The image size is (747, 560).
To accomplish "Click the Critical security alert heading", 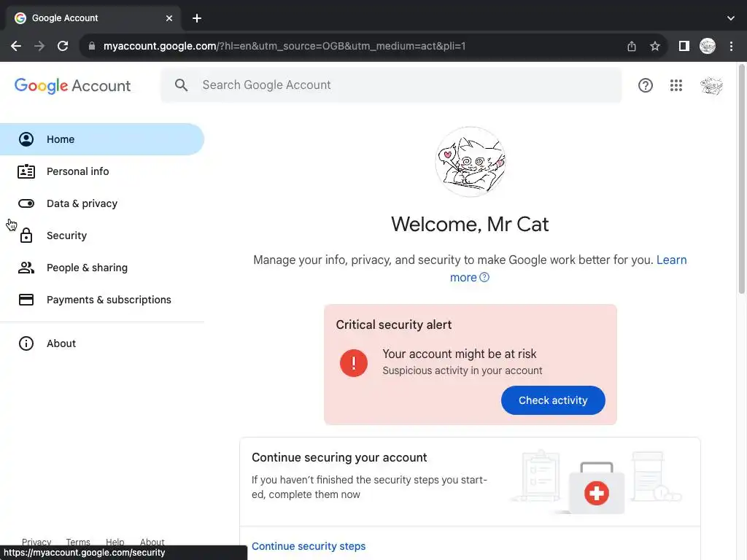I will (393, 324).
